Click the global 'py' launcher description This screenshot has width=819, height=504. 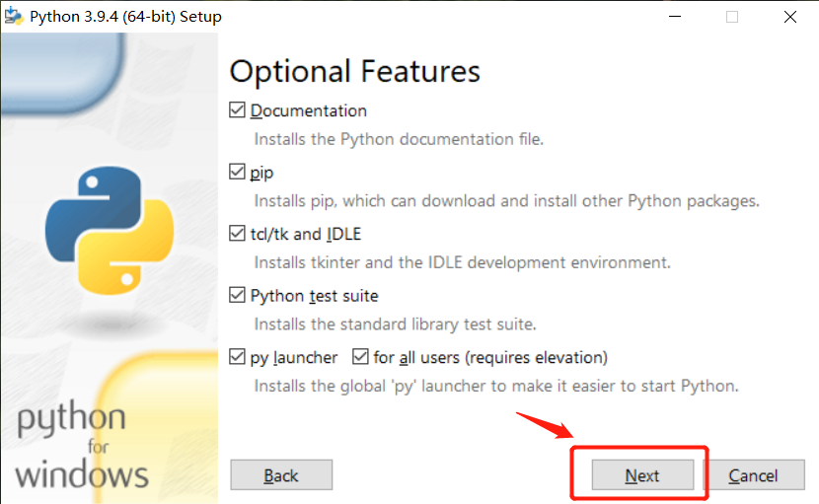click(496, 387)
